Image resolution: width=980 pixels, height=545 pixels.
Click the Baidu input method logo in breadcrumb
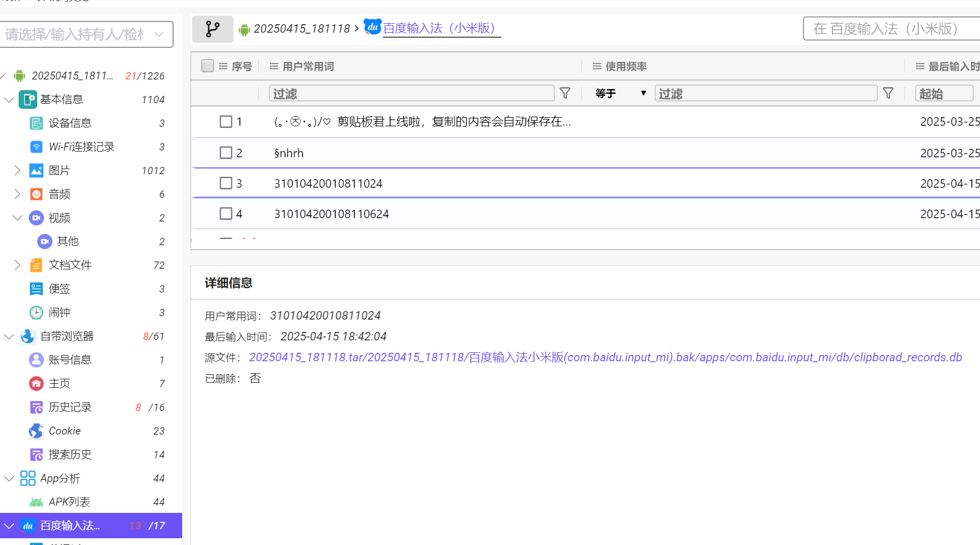tap(372, 26)
